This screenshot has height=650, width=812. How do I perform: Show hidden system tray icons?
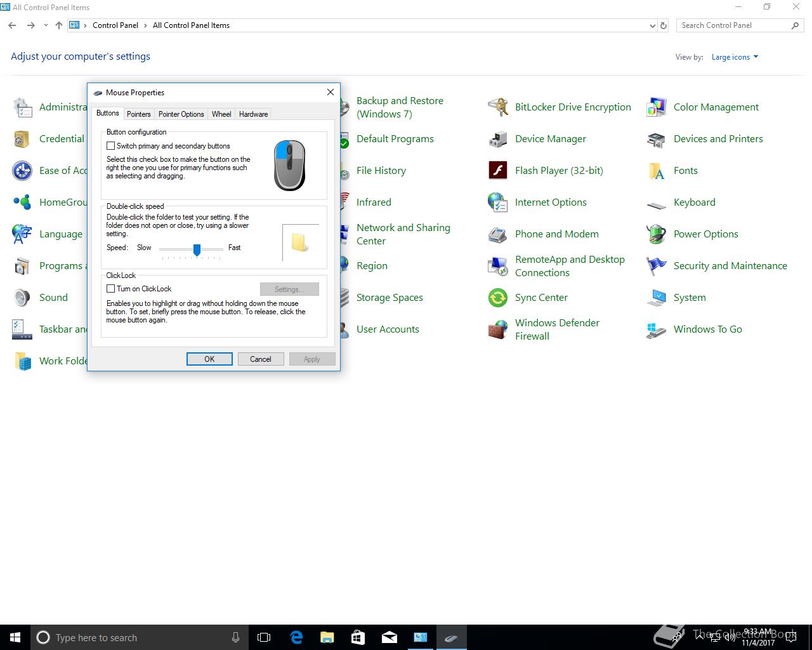[700, 637]
